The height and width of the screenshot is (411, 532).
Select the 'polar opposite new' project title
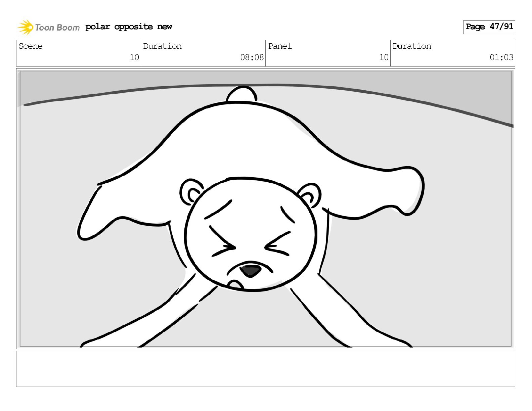pos(129,27)
